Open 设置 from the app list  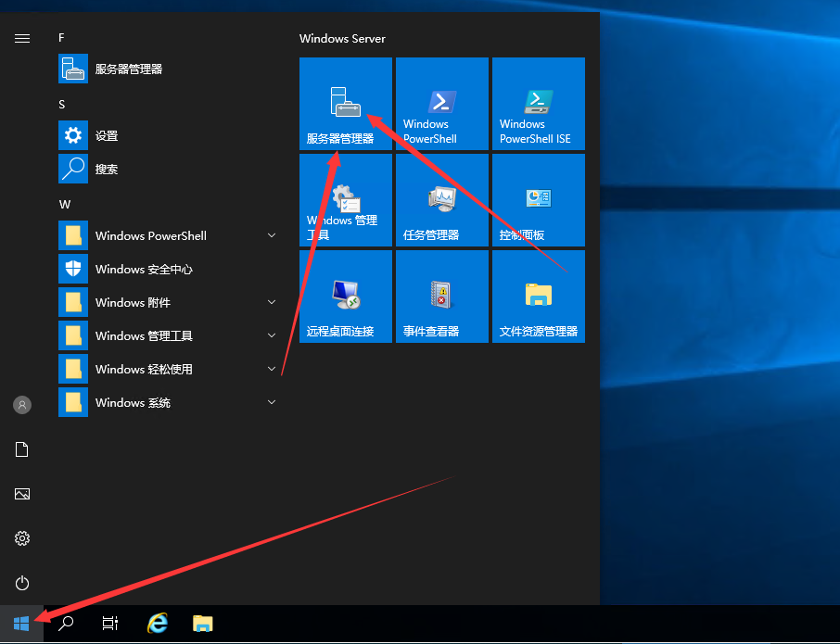pos(107,135)
